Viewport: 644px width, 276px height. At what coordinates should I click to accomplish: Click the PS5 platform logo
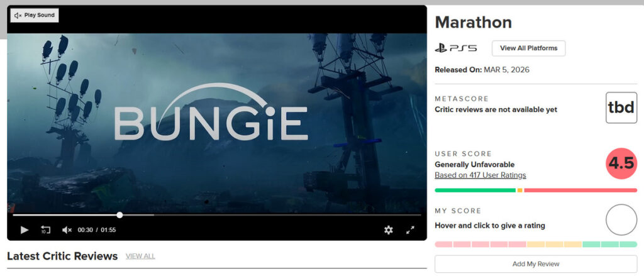(x=456, y=48)
